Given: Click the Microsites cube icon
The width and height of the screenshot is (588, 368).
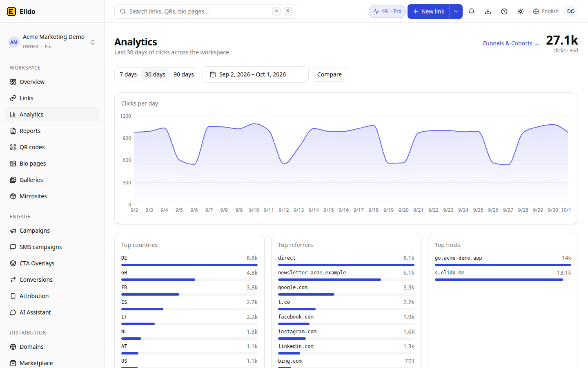Looking at the screenshot, I should 13,196.
